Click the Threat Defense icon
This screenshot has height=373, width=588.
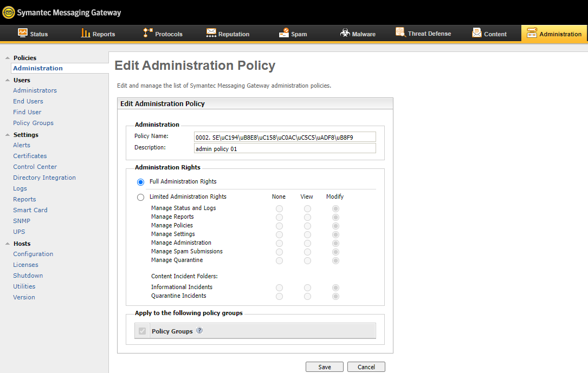pyautogui.click(x=400, y=32)
